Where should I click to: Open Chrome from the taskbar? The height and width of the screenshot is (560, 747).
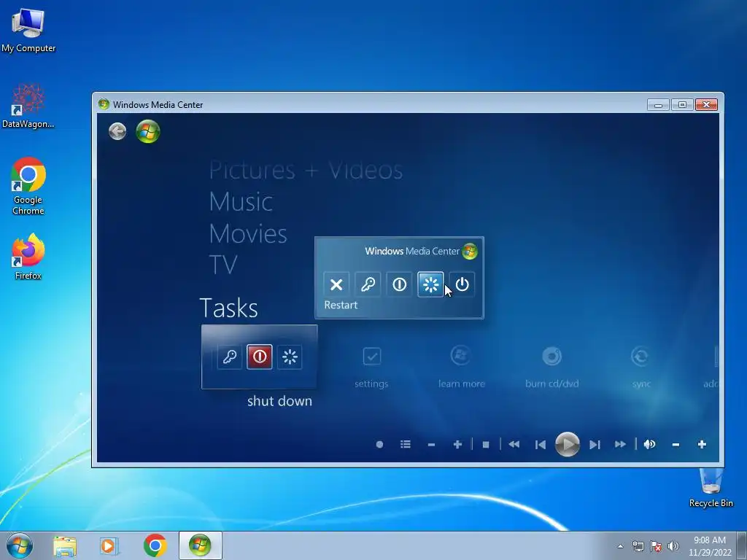tap(155, 545)
